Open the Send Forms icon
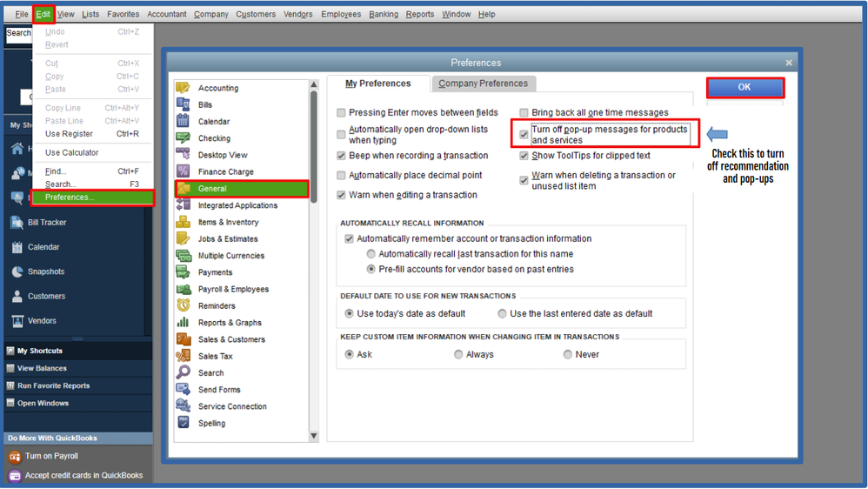 click(184, 389)
